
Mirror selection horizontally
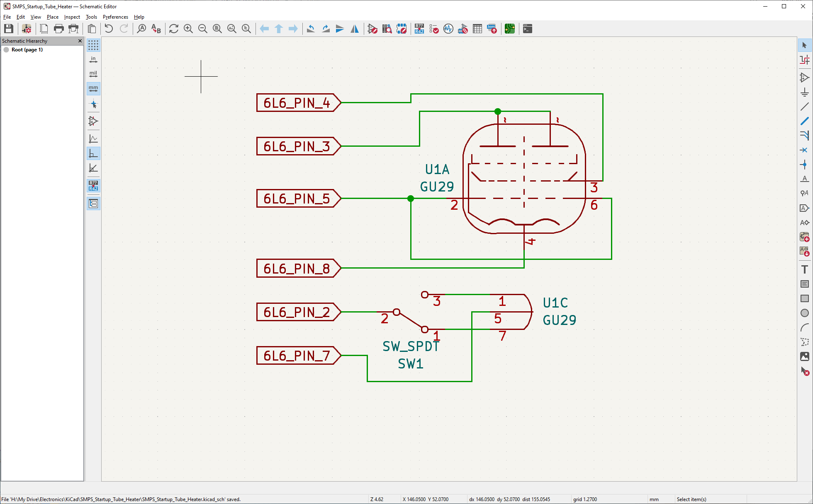pyautogui.click(x=355, y=29)
